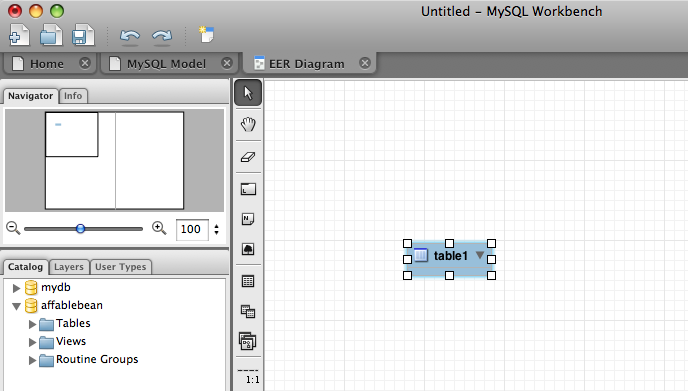Select the pointer selection tool
688x391 pixels.
tap(248, 93)
